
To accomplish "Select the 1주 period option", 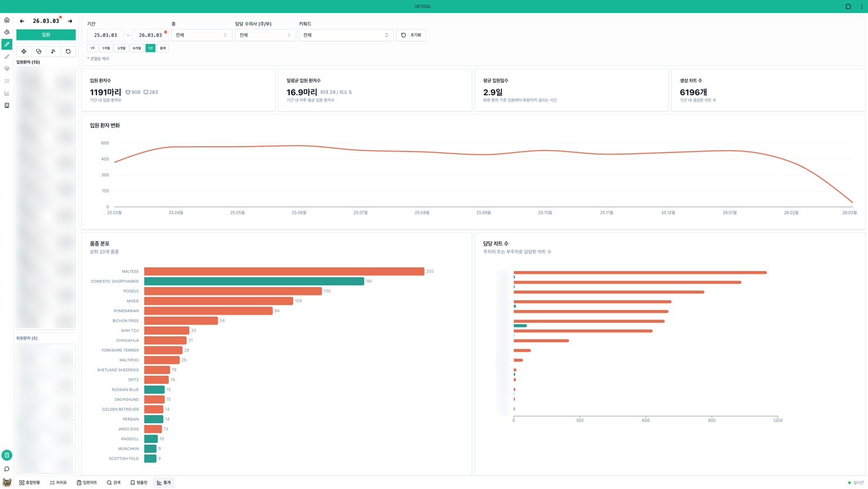I will pyautogui.click(x=93, y=48).
